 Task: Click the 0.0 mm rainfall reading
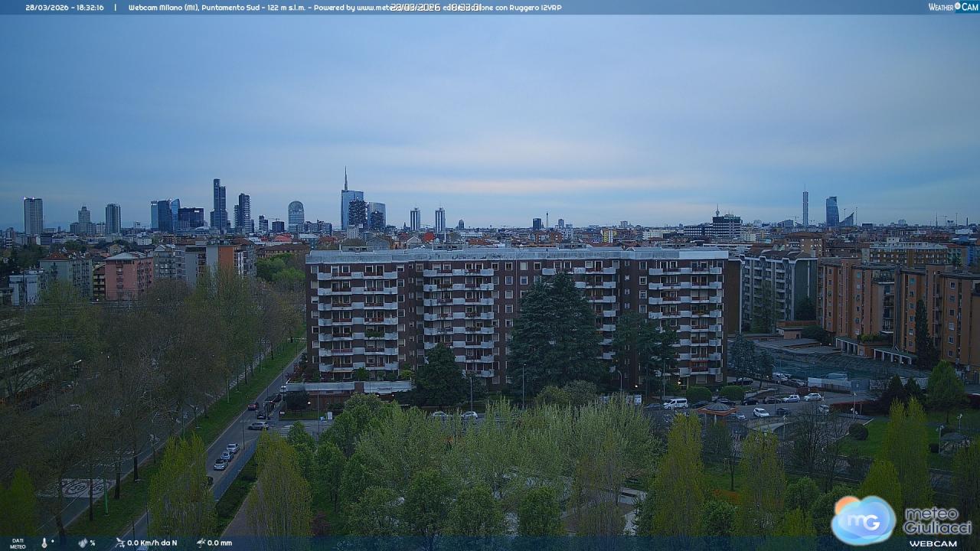click(219, 543)
